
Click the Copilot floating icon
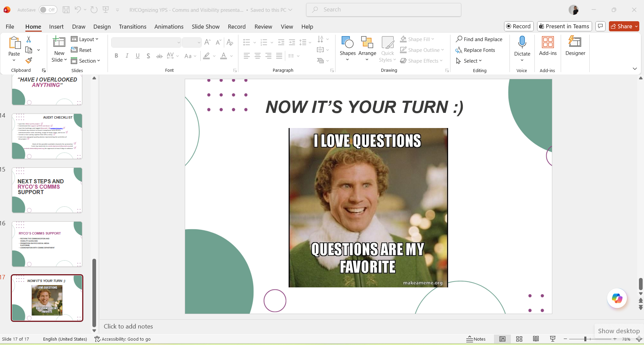(x=617, y=299)
